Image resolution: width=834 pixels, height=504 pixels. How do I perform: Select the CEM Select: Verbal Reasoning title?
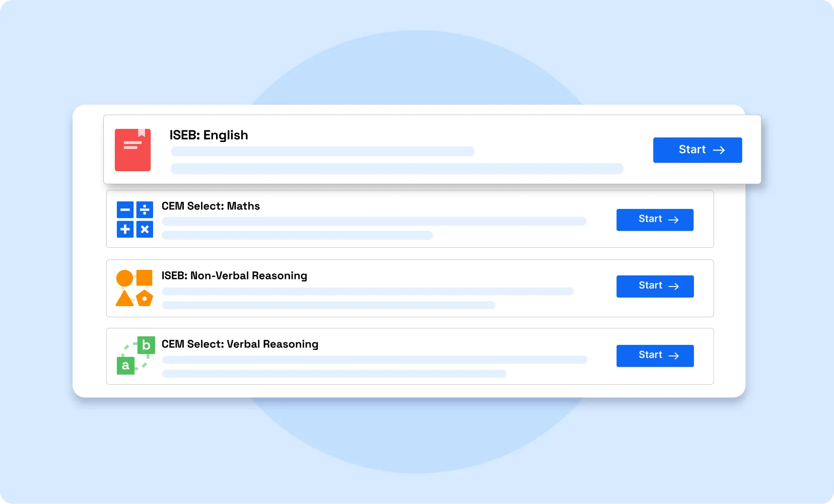[x=240, y=344]
